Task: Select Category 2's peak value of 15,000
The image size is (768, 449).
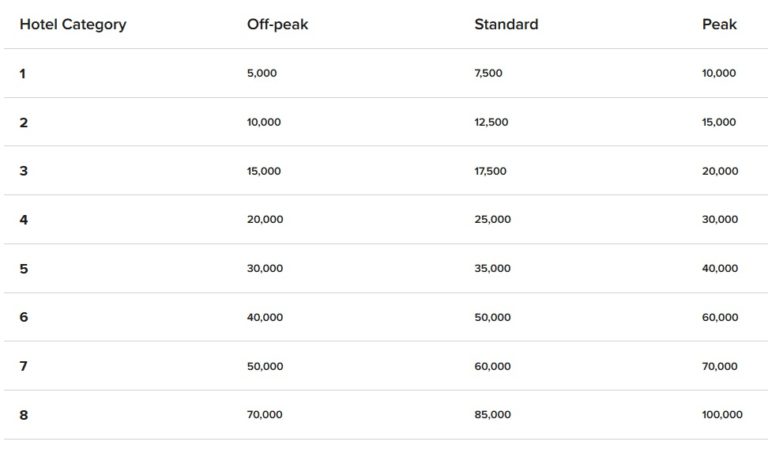Action: click(x=719, y=122)
